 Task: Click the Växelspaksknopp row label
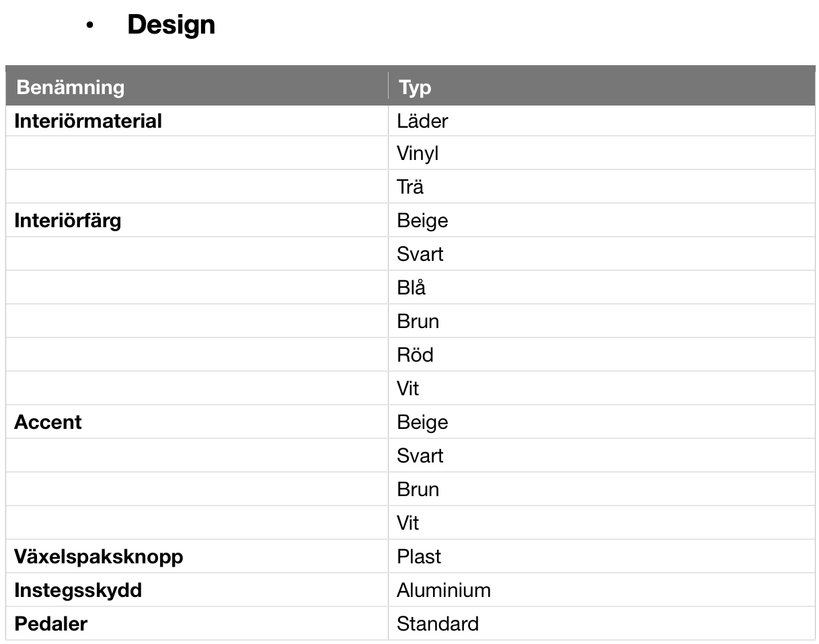click(99, 557)
